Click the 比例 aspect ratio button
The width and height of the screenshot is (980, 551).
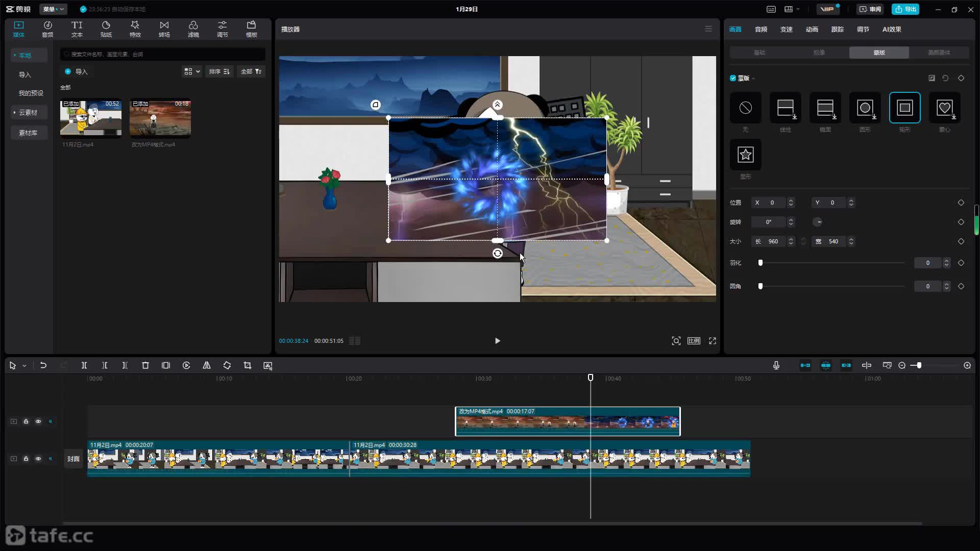[694, 341]
